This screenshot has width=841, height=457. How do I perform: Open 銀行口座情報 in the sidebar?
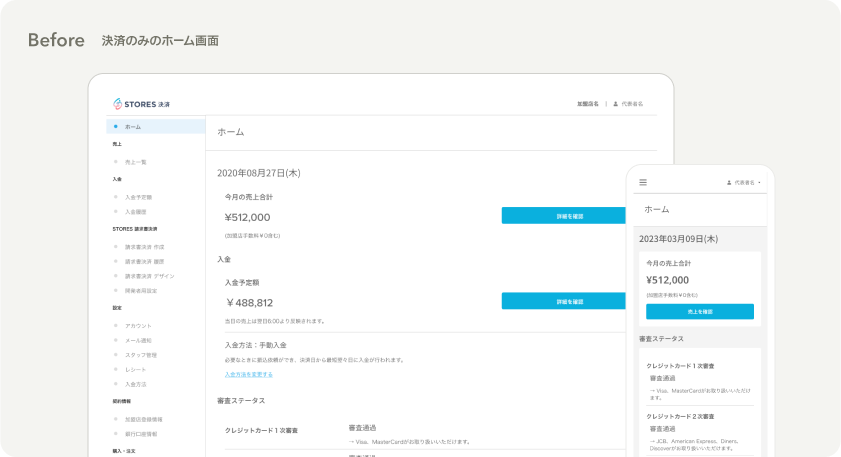coord(141,434)
